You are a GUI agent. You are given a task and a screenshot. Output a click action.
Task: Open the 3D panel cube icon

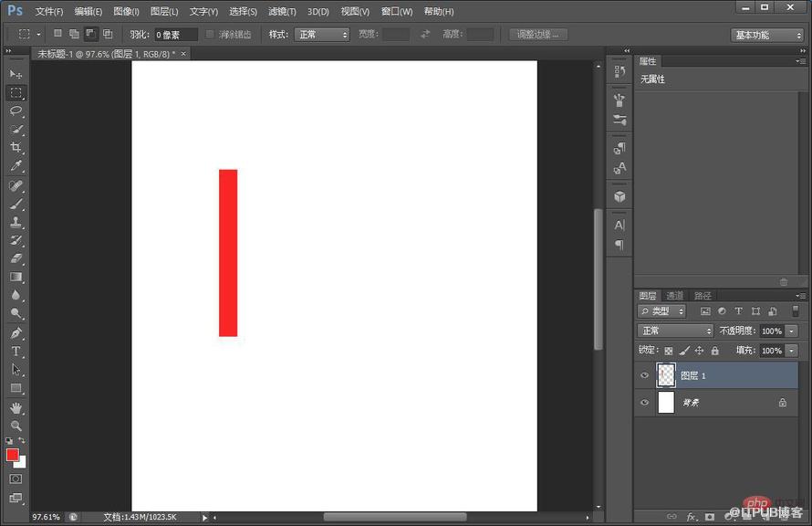(619, 197)
